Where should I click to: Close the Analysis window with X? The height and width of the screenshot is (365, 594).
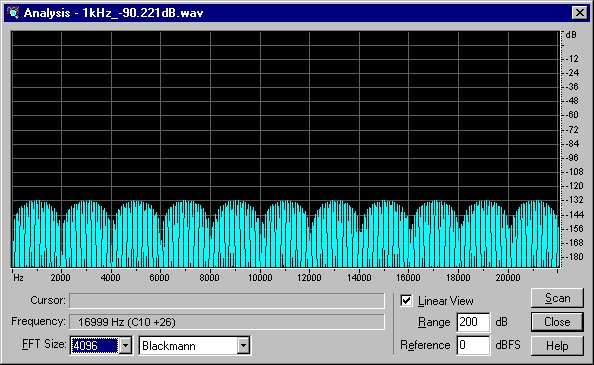click(580, 13)
